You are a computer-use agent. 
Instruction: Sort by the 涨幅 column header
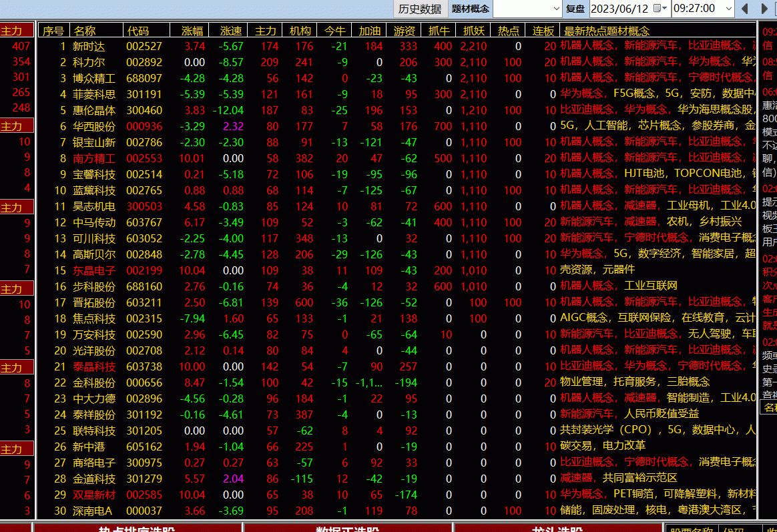tap(190, 31)
